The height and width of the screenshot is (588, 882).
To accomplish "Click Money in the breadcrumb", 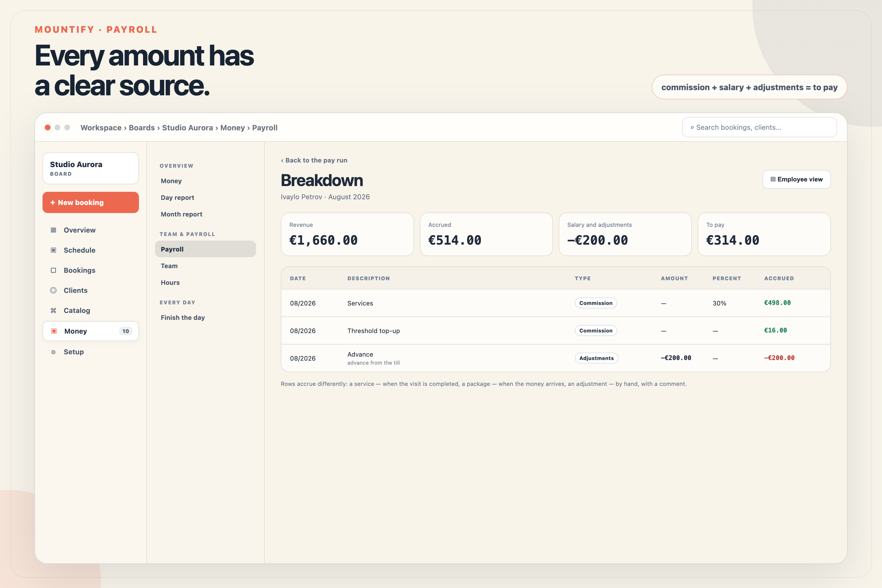I will click(x=233, y=127).
